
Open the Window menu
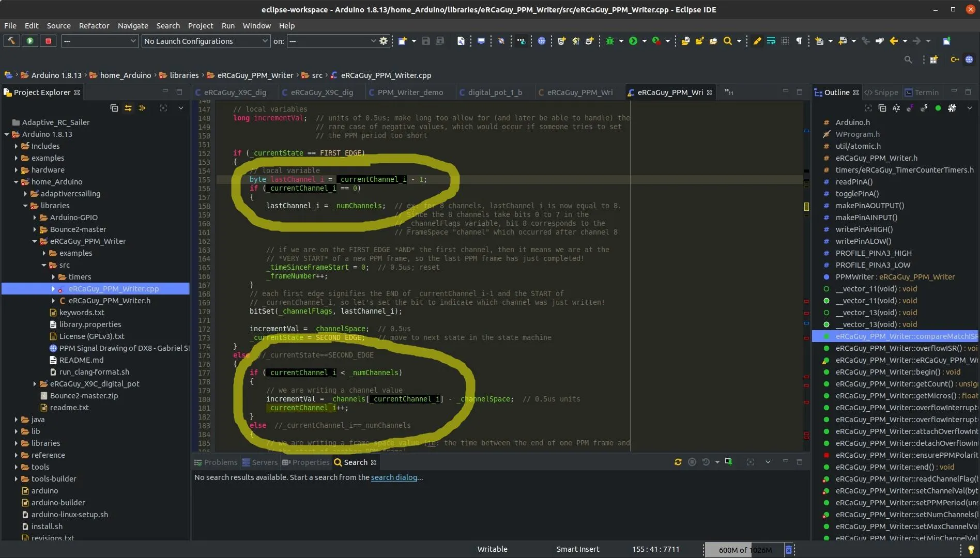(x=257, y=25)
